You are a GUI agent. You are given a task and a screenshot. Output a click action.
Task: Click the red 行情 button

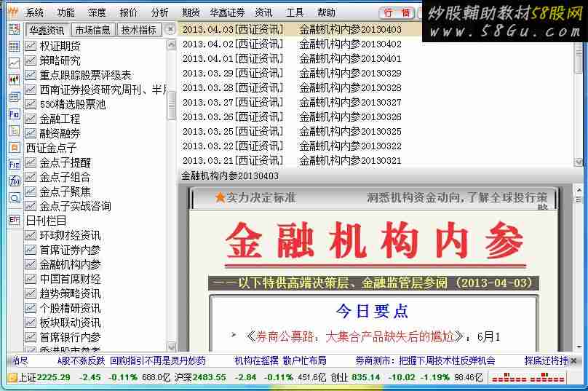[397, 13]
